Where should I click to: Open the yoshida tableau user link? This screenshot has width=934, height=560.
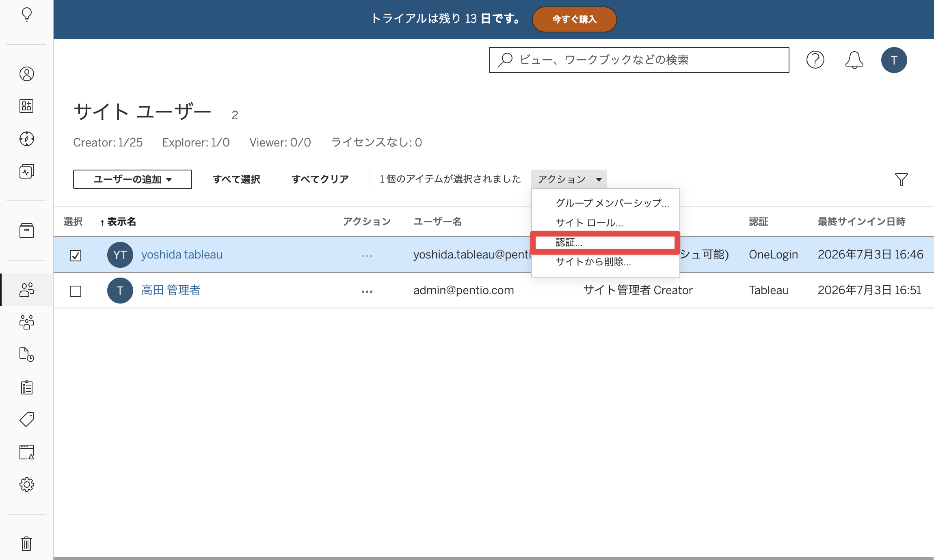(x=182, y=254)
